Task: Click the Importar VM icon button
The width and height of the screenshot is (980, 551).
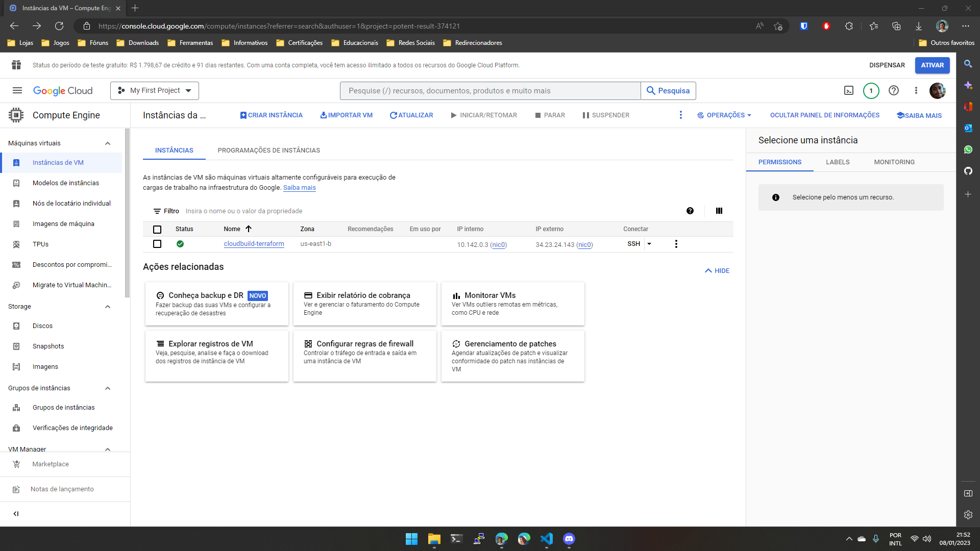Action: [x=322, y=115]
